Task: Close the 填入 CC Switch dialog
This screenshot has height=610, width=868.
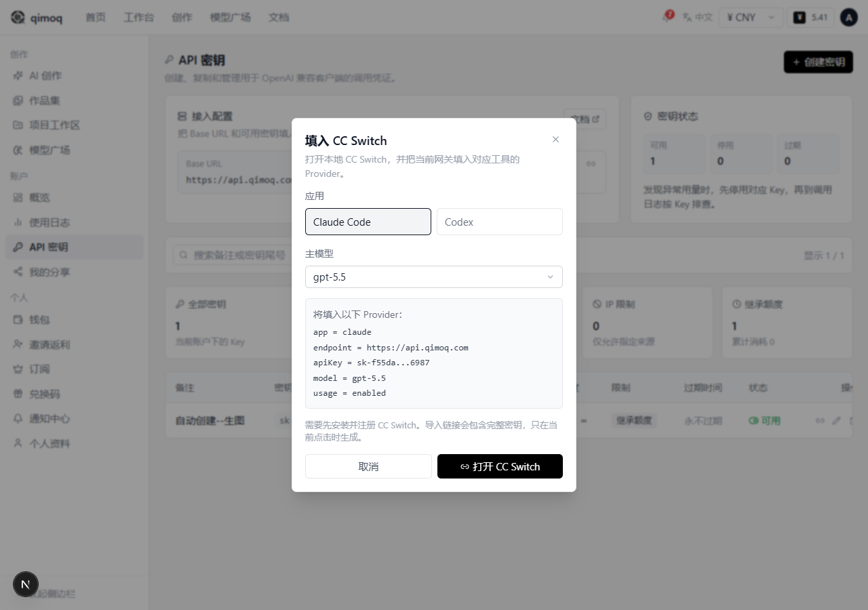Action: click(x=555, y=139)
